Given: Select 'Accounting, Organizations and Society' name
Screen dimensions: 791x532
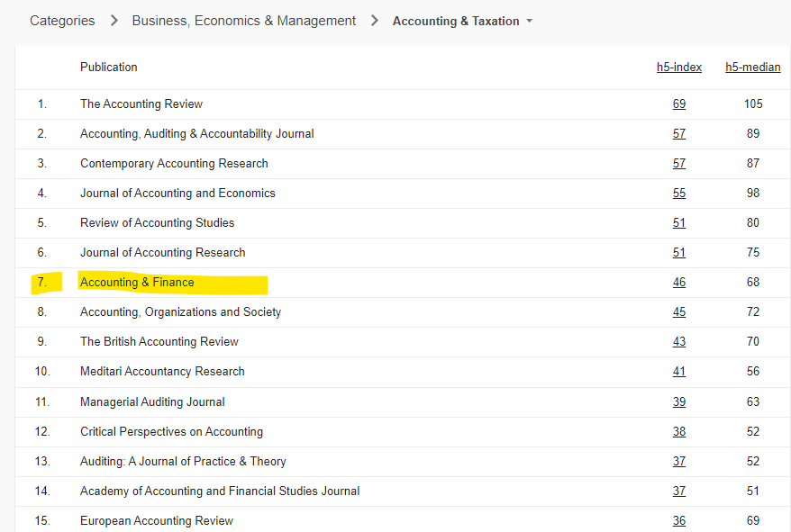Looking at the screenshot, I should (180, 312).
